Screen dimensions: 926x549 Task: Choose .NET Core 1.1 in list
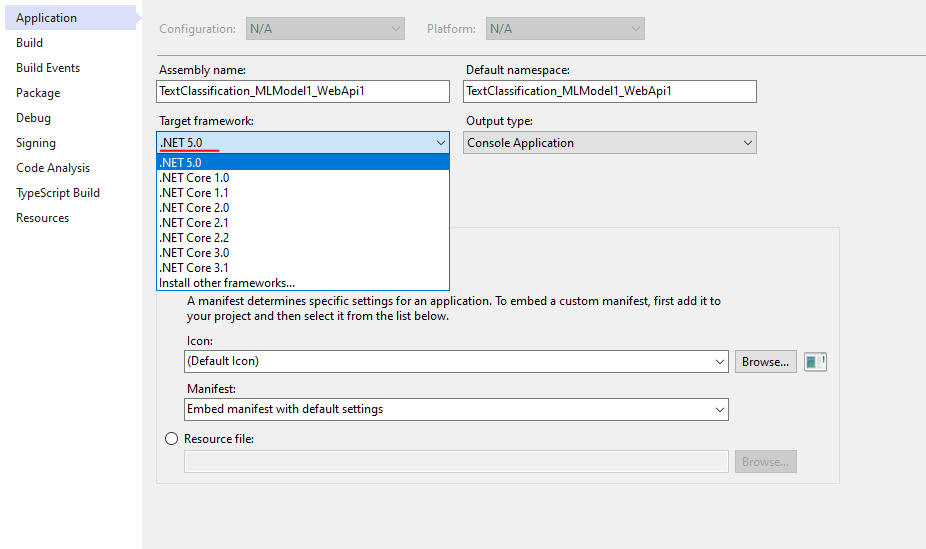303,192
